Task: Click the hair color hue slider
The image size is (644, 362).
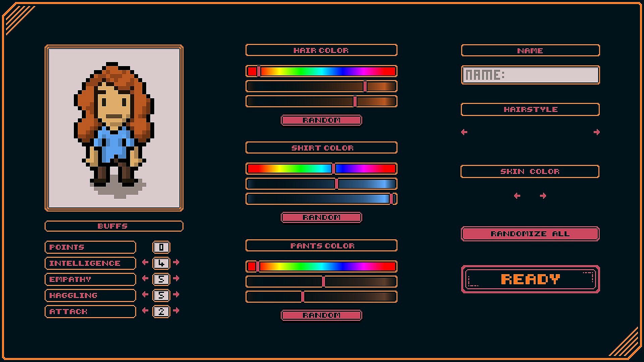Action: (321, 71)
